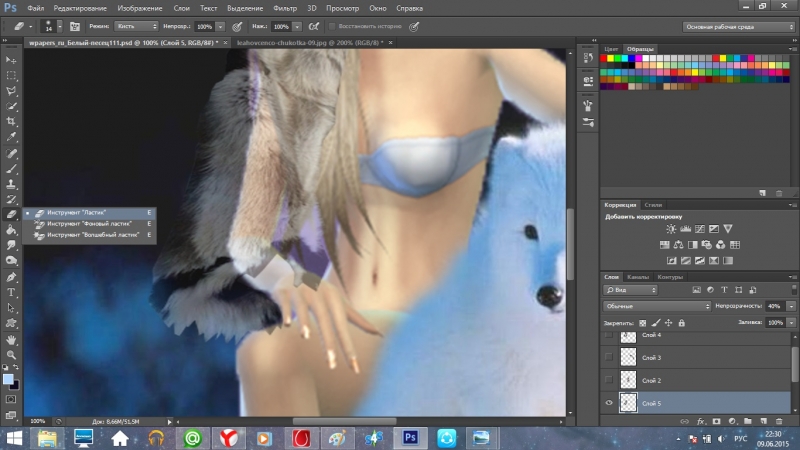Select the Clone Stamp tool
This screenshot has height=450, width=800.
click(x=11, y=184)
